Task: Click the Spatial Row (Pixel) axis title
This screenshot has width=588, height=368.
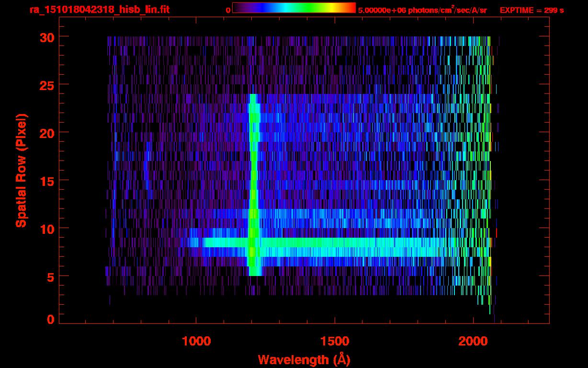Action: click(21, 171)
